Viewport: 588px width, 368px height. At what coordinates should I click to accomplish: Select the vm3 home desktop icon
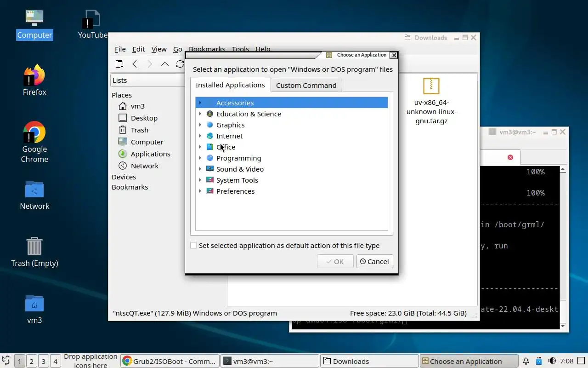coord(34,309)
